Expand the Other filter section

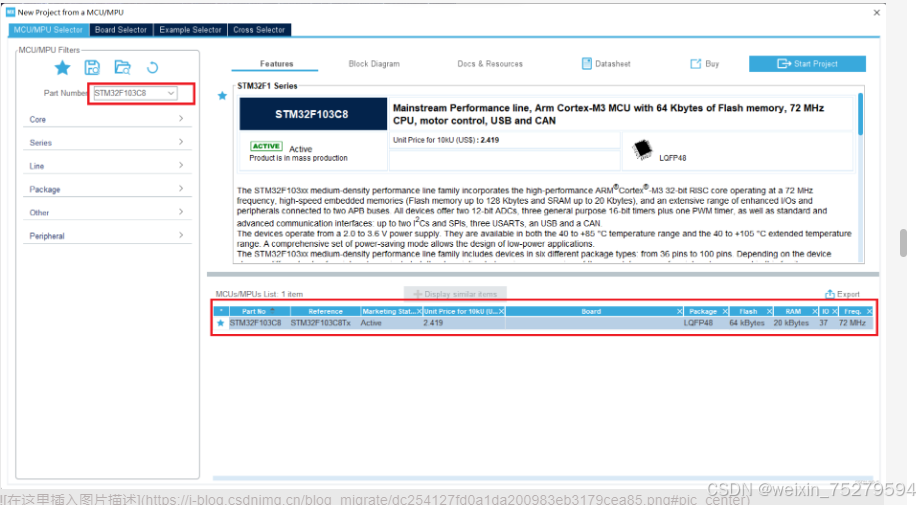click(x=107, y=212)
